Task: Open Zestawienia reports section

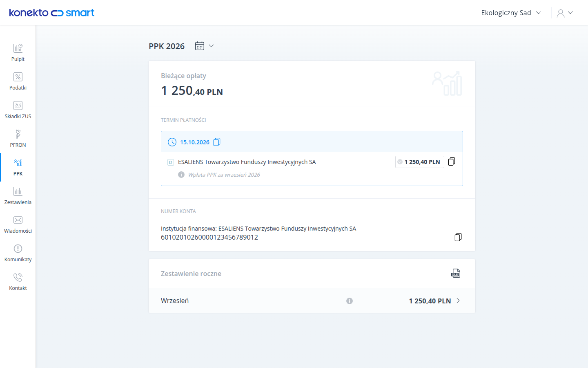Action: (x=18, y=196)
